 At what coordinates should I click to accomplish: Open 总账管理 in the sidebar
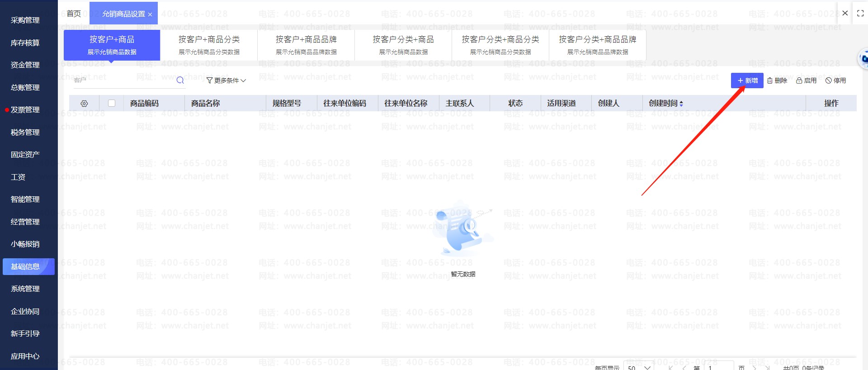pyautogui.click(x=25, y=87)
